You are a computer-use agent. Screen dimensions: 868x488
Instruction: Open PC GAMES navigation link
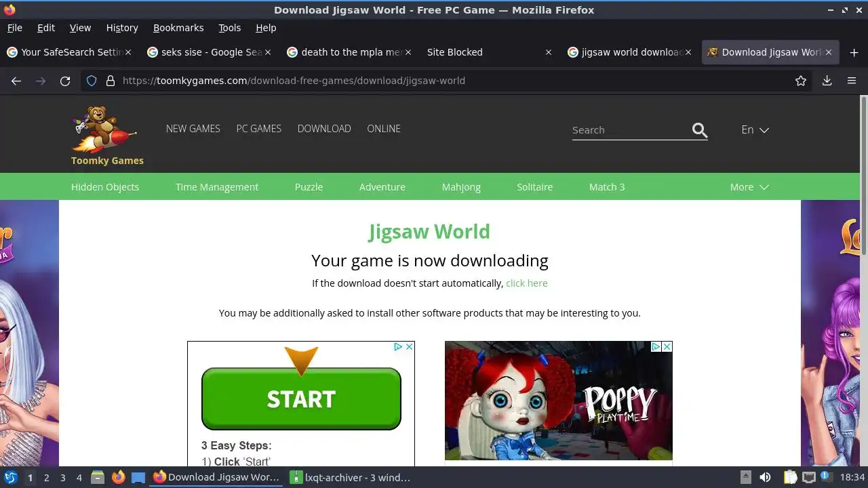click(259, 129)
